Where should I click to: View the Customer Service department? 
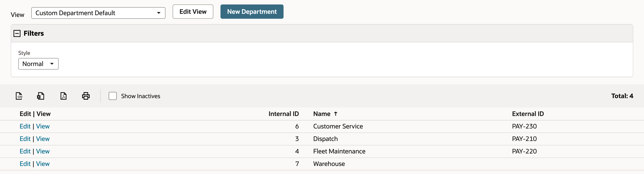43,126
